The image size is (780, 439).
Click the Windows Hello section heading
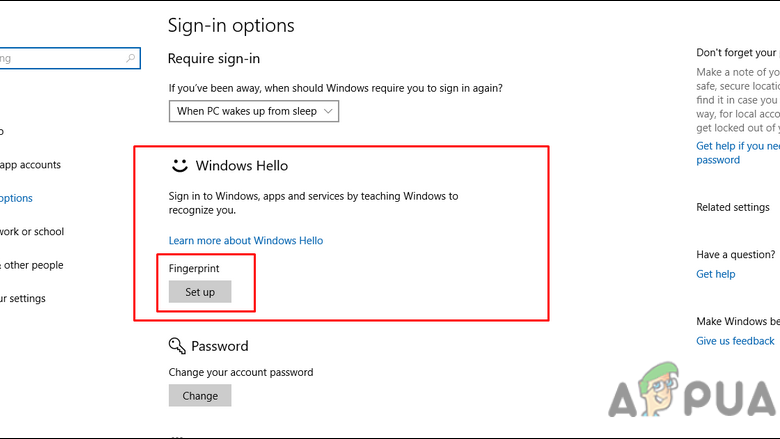click(x=242, y=165)
